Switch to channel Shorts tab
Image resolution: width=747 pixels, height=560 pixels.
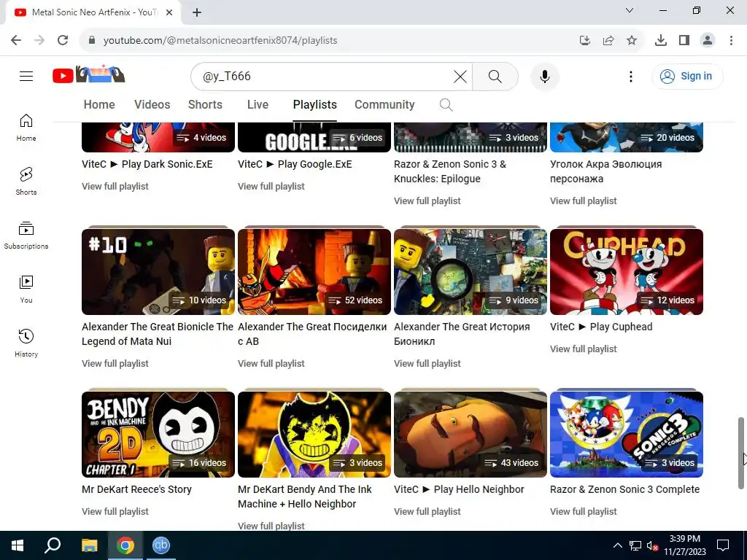coord(205,105)
